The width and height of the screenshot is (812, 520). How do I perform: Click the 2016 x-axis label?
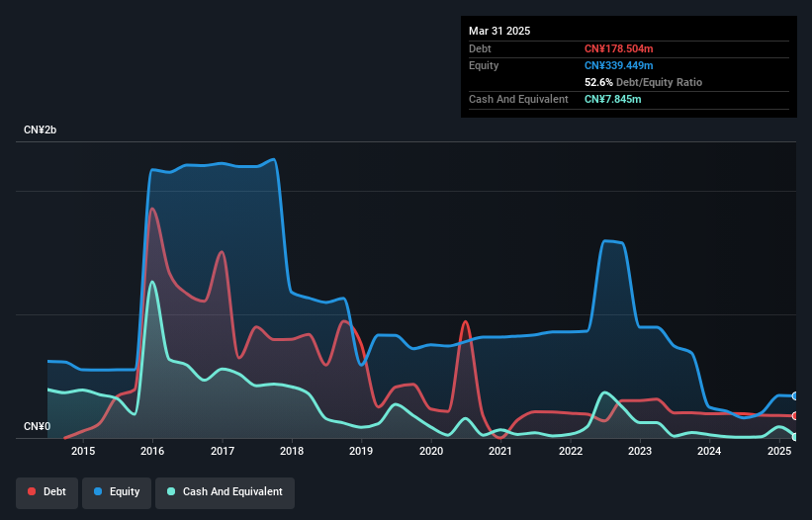(152, 451)
